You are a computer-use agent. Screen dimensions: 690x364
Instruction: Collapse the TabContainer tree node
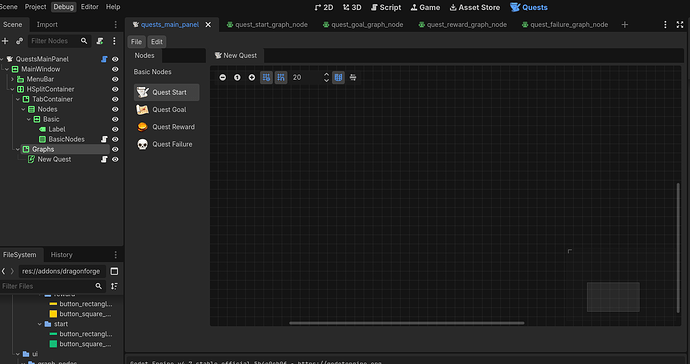tap(18, 99)
